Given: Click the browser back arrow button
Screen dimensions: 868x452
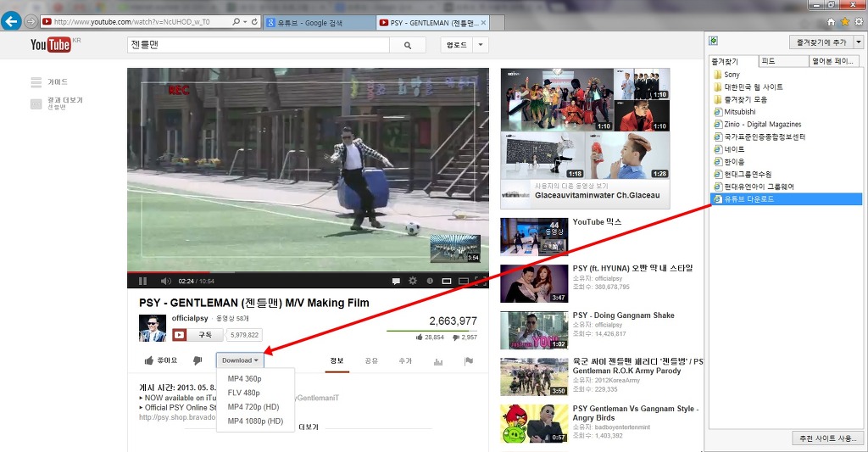Looking at the screenshot, I should coord(10,21).
